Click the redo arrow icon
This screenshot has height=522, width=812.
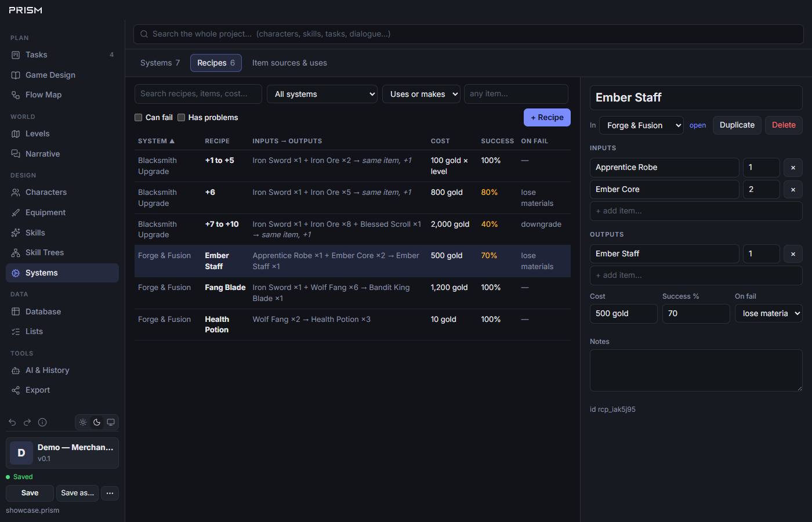tap(27, 422)
